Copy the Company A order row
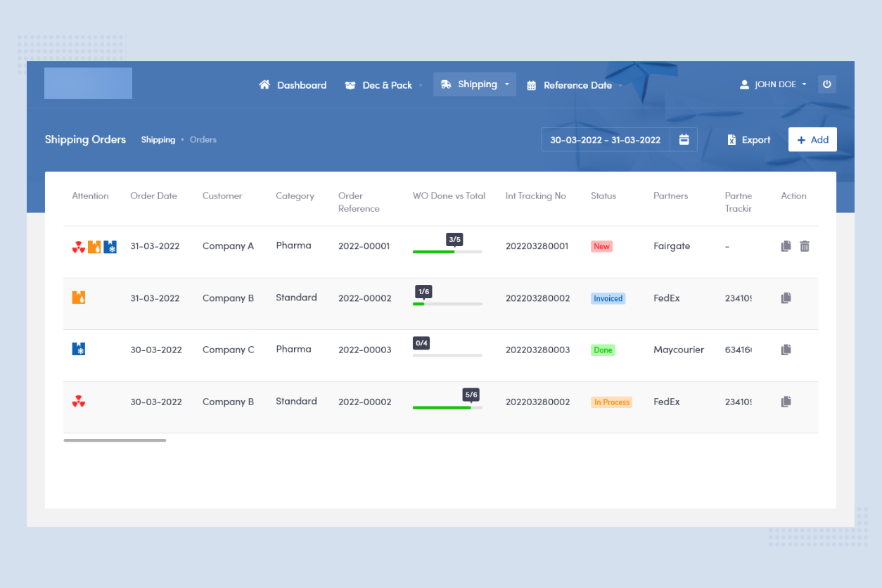Image resolution: width=882 pixels, height=588 pixels. pos(786,246)
